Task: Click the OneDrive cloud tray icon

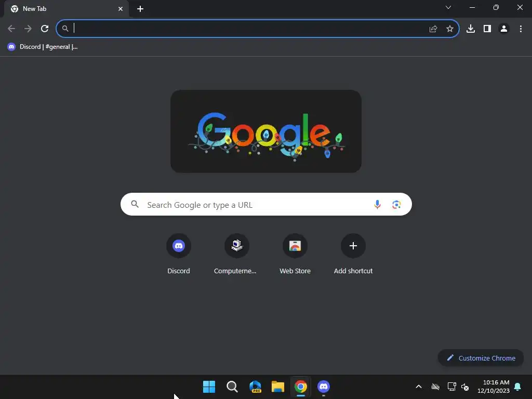Action: tap(435, 387)
